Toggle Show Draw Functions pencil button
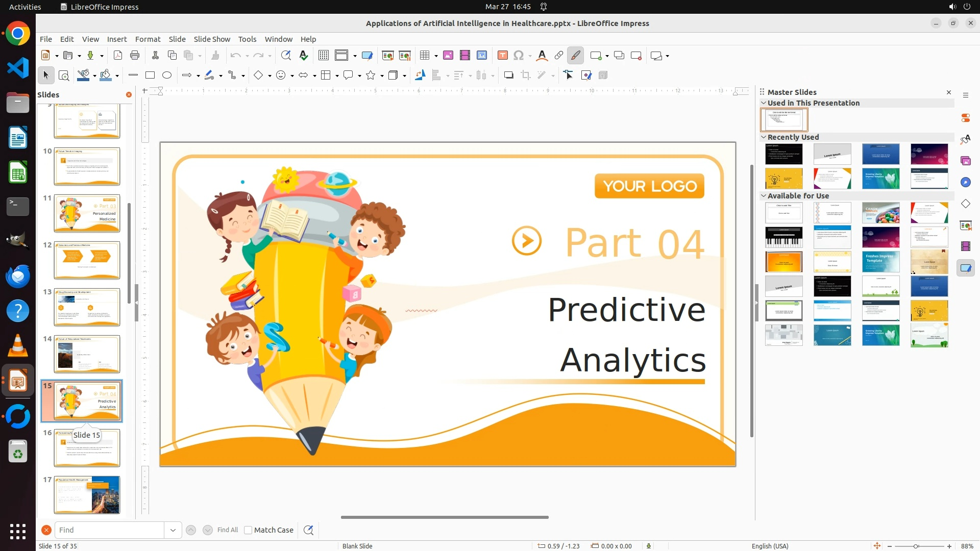 click(575, 56)
